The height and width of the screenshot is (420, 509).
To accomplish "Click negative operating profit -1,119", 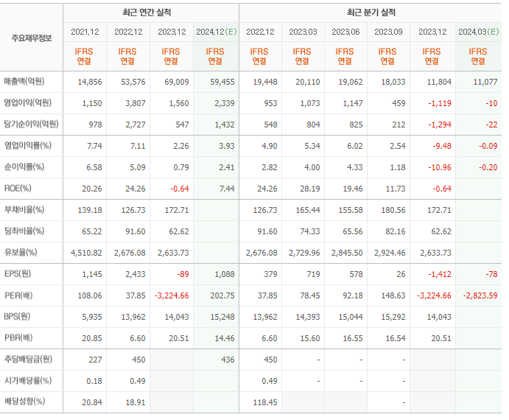I will pyautogui.click(x=440, y=103).
